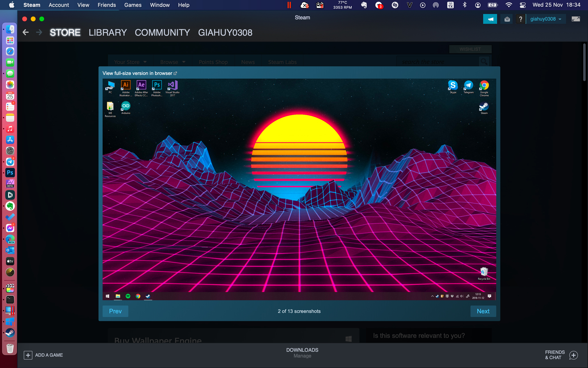
Task: Open giahuy0308 account dropdown
Action: point(546,19)
